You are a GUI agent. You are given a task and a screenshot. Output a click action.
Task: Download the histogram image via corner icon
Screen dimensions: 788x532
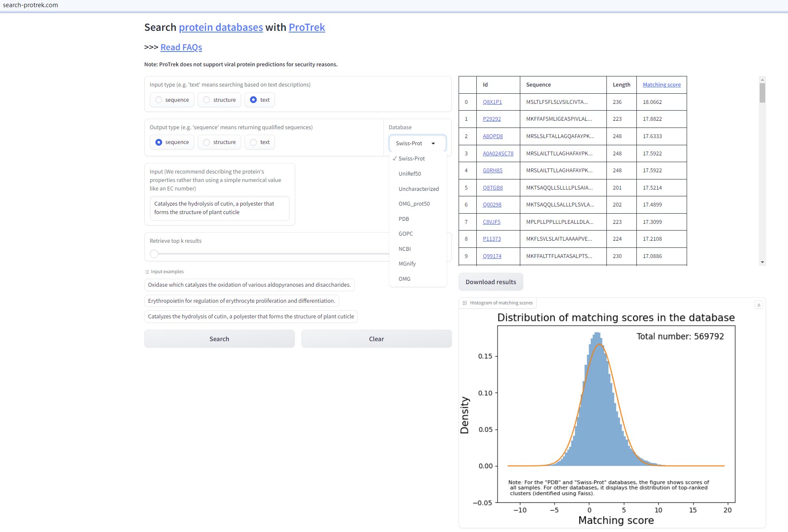[758, 304]
